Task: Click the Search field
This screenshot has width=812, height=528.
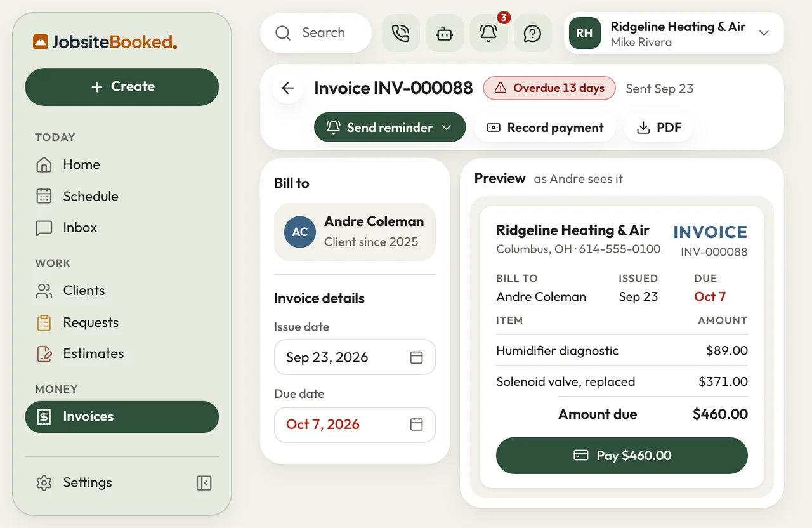Action: pyautogui.click(x=316, y=33)
